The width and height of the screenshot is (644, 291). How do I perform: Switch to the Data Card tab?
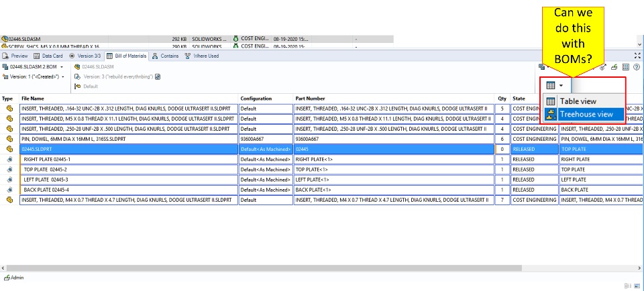click(x=48, y=56)
